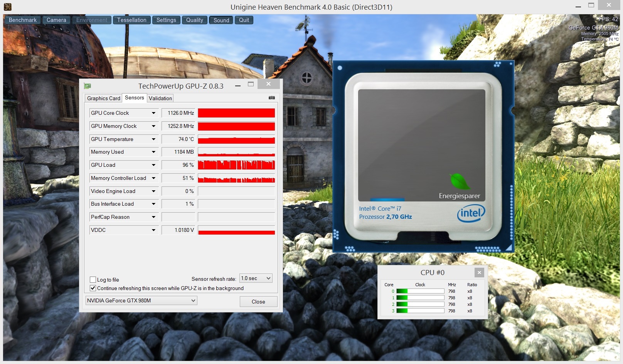Viewport: 623px width, 364px height.
Task: Change the Sensor refresh rate dropdown
Action: click(256, 278)
